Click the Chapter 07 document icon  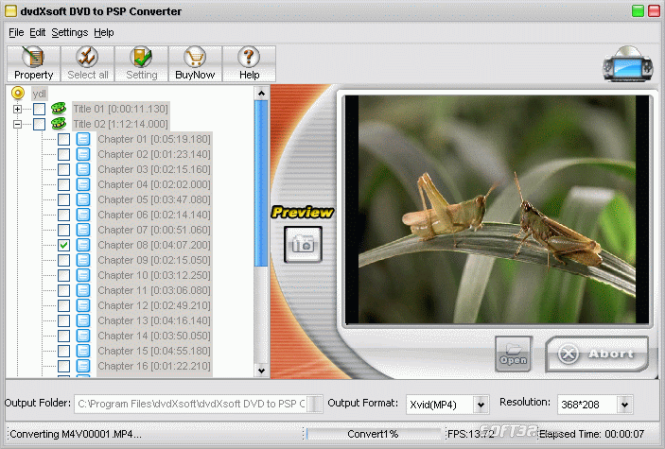pyautogui.click(x=83, y=230)
